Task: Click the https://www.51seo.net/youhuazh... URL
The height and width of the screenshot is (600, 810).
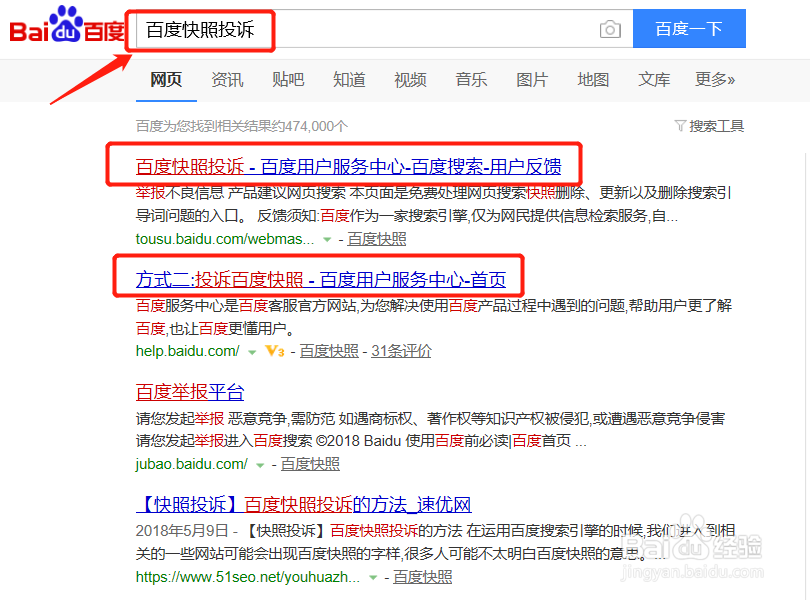Action: coord(248,577)
